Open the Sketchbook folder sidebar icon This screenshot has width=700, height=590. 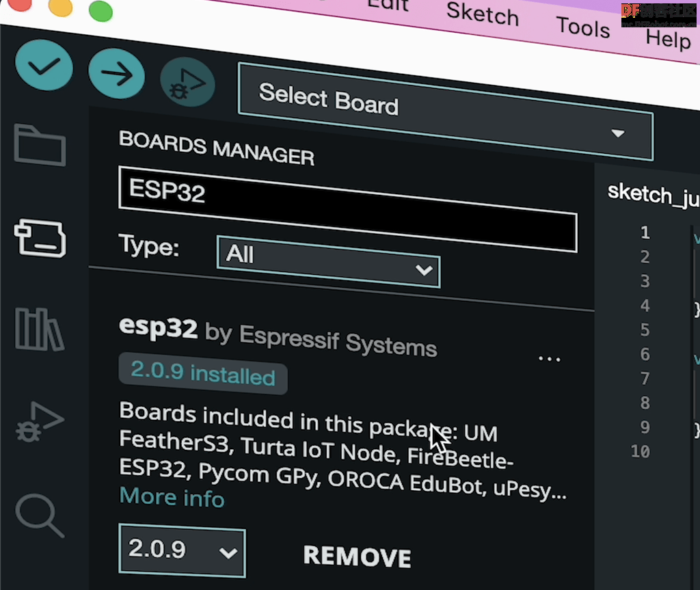40,145
